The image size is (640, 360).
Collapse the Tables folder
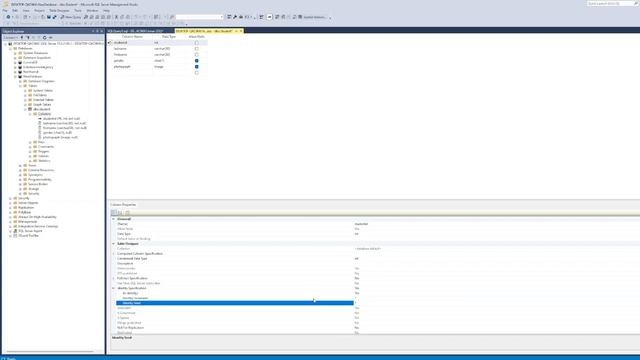tap(20, 86)
